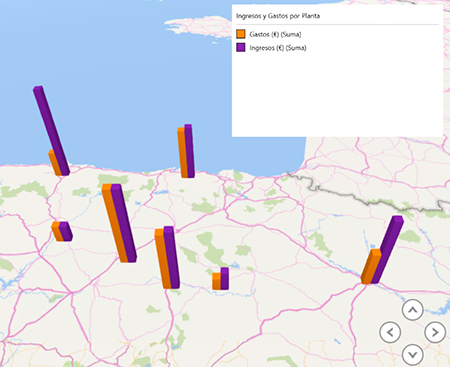Click the orange Gastos legend swatch
The image size is (450, 367).
241,34
